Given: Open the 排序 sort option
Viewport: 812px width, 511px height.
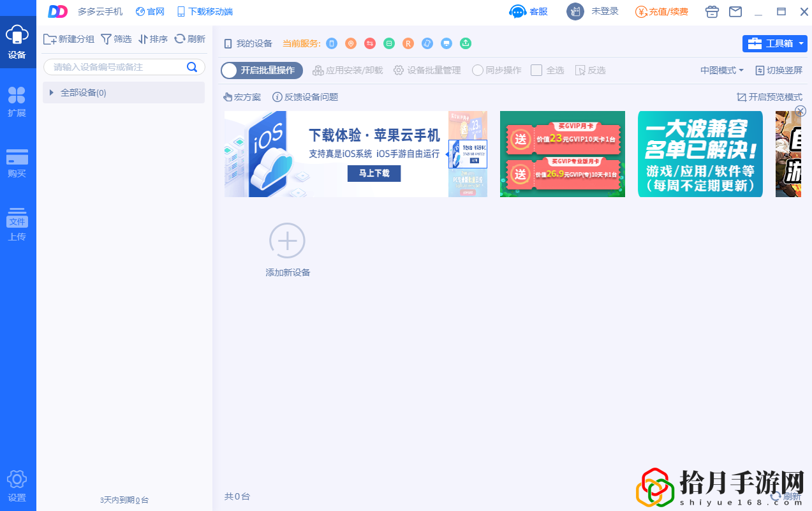Looking at the screenshot, I should pyautogui.click(x=153, y=39).
